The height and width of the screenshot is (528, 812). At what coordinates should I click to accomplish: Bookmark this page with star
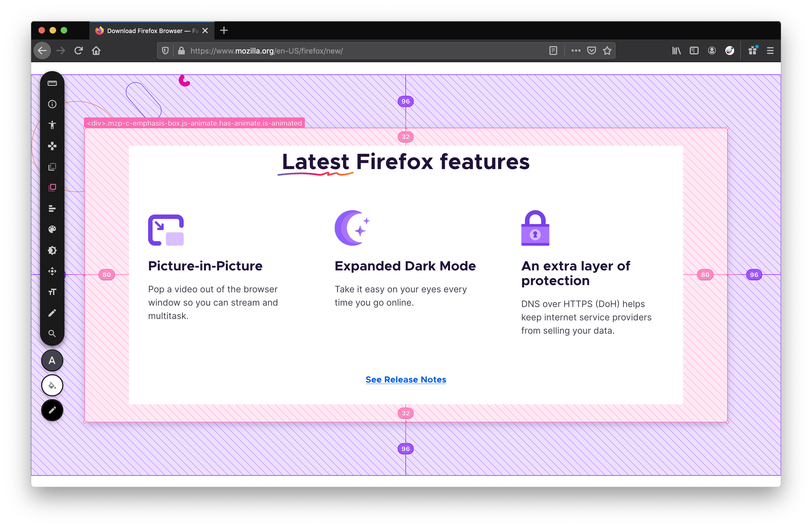607,51
